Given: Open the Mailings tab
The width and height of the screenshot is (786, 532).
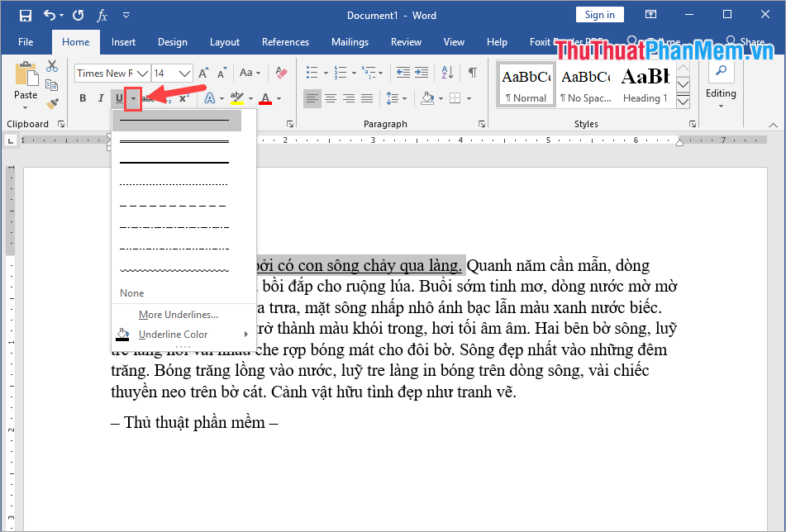Looking at the screenshot, I should pyautogui.click(x=350, y=41).
